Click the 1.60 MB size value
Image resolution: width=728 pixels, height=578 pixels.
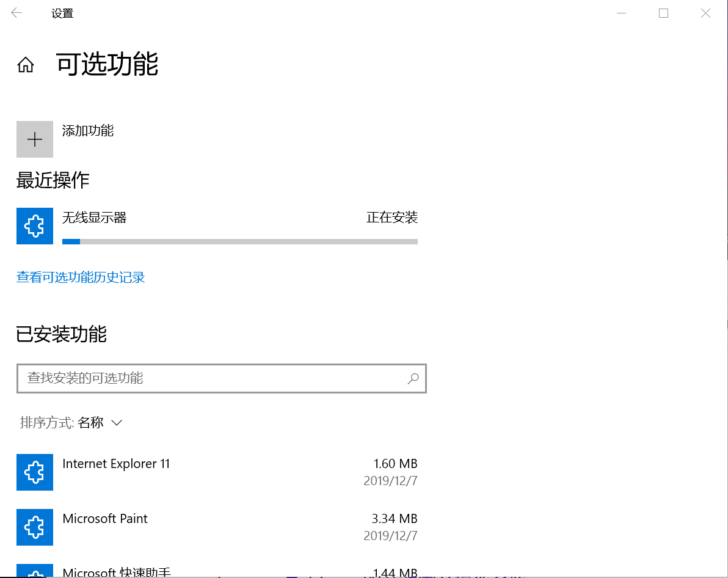(x=395, y=464)
